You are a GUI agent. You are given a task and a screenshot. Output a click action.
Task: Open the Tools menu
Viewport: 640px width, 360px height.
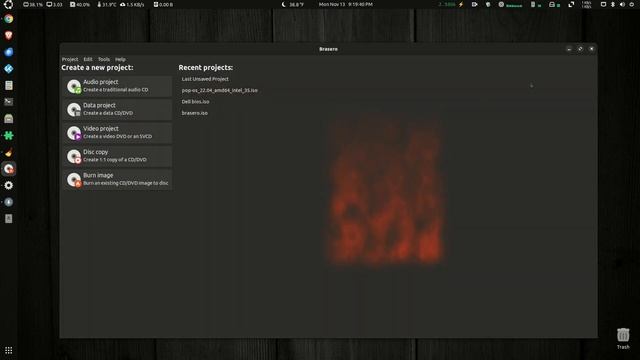pos(104,59)
